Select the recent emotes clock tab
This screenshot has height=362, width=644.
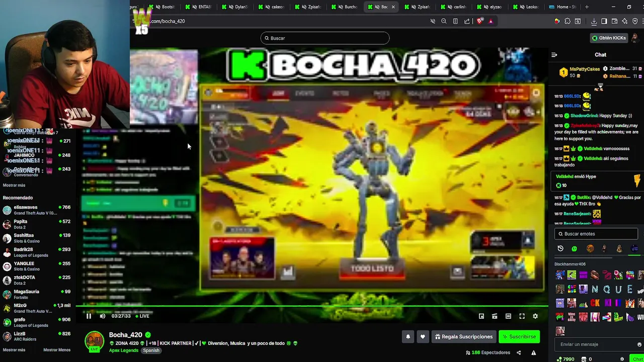(x=560, y=249)
